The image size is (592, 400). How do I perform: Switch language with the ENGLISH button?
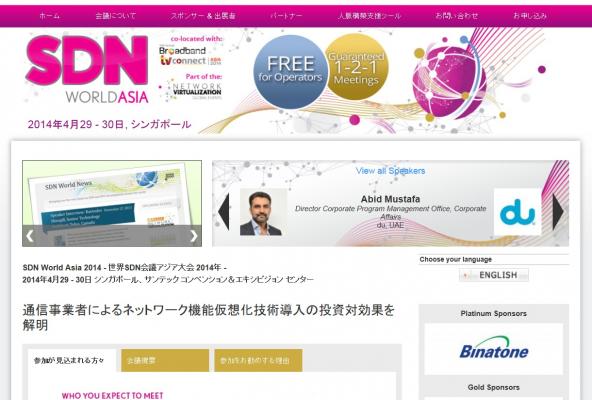pyautogui.click(x=494, y=275)
